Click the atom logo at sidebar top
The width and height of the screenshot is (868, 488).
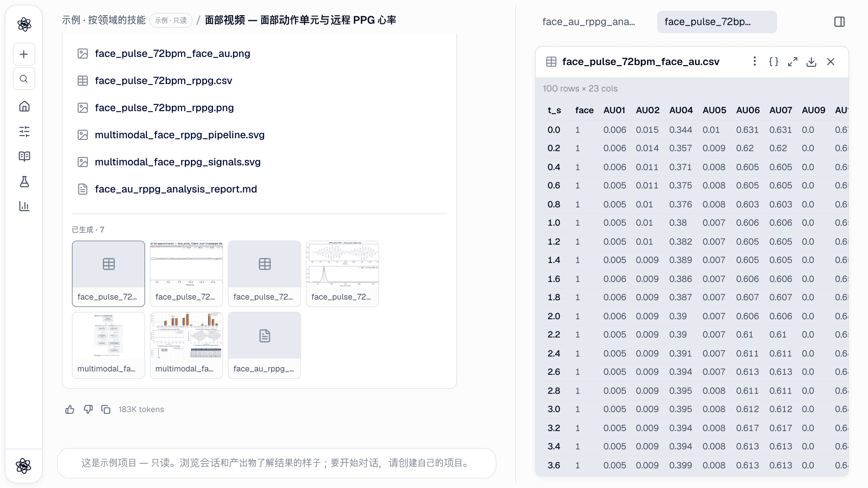pyautogui.click(x=24, y=24)
